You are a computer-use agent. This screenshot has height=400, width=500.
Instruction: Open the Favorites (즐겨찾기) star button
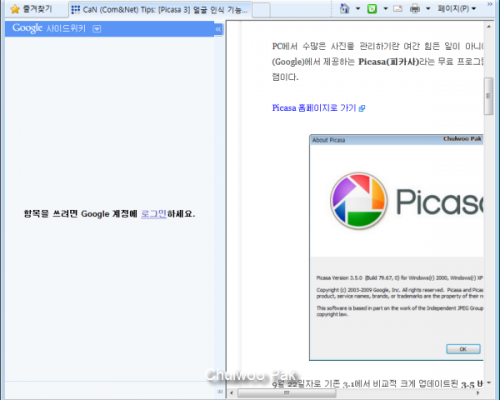(x=31, y=9)
